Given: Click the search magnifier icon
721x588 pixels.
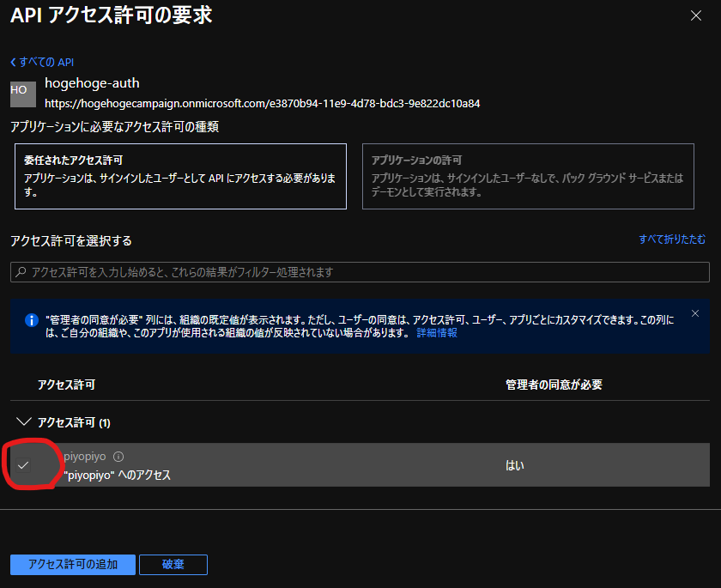Looking at the screenshot, I should point(21,272).
